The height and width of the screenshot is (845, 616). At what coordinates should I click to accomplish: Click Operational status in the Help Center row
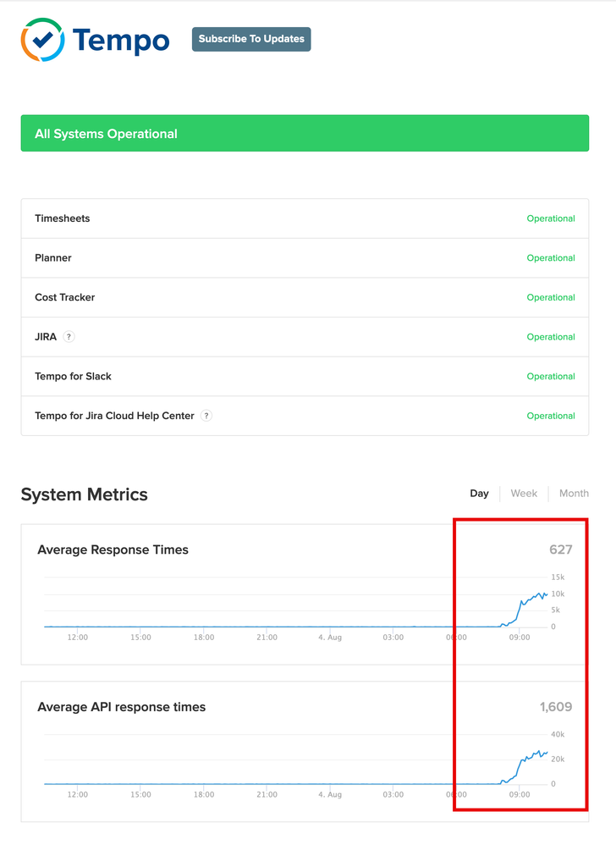(551, 416)
